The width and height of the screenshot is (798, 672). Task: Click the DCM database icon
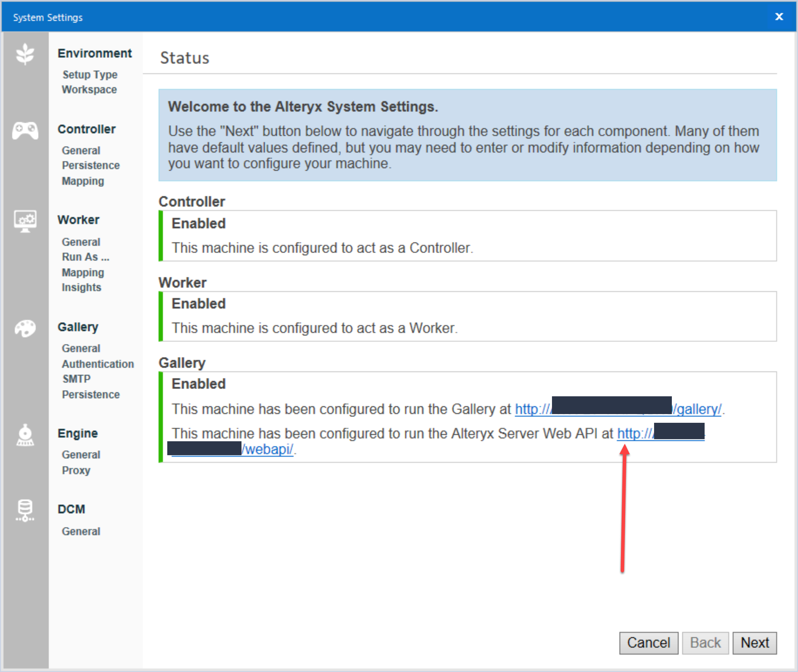coord(25,511)
